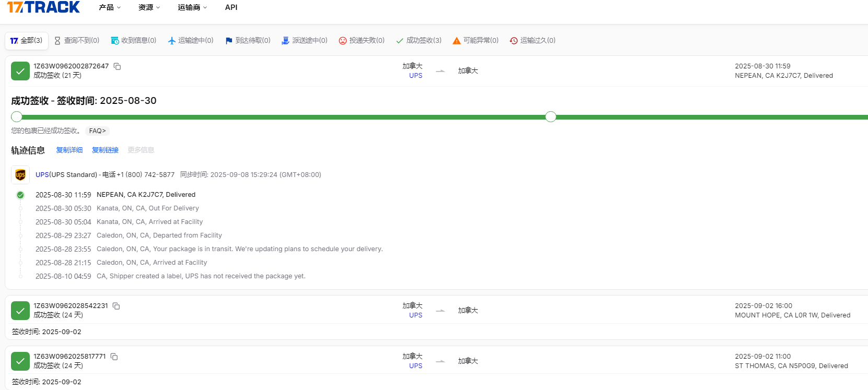Click the 复制链接 link
Screen dimensions: 868x390
tap(105, 150)
